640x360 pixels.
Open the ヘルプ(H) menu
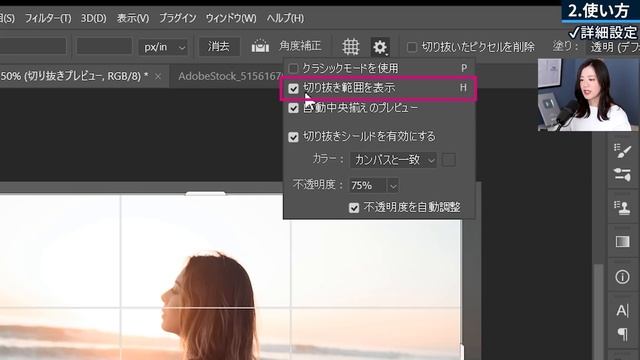[285, 18]
